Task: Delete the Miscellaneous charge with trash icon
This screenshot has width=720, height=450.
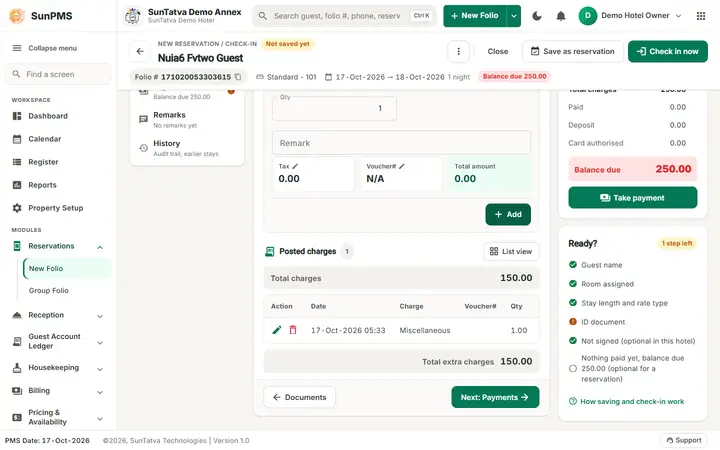Action: coord(293,330)
